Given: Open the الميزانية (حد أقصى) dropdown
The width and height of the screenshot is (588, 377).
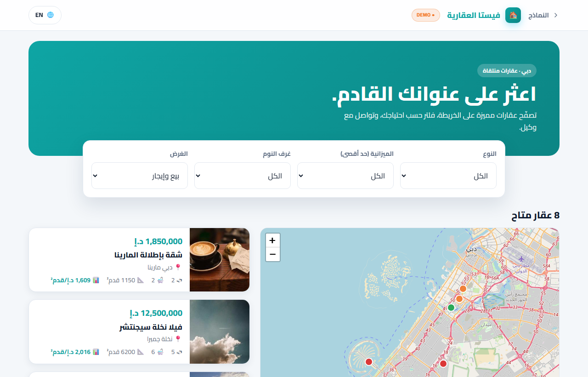Looking at the screenshot, I should pos(345,176).
